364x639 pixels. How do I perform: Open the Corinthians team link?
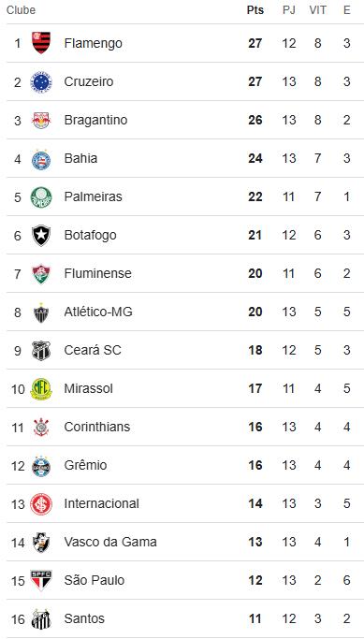[97, 427]
